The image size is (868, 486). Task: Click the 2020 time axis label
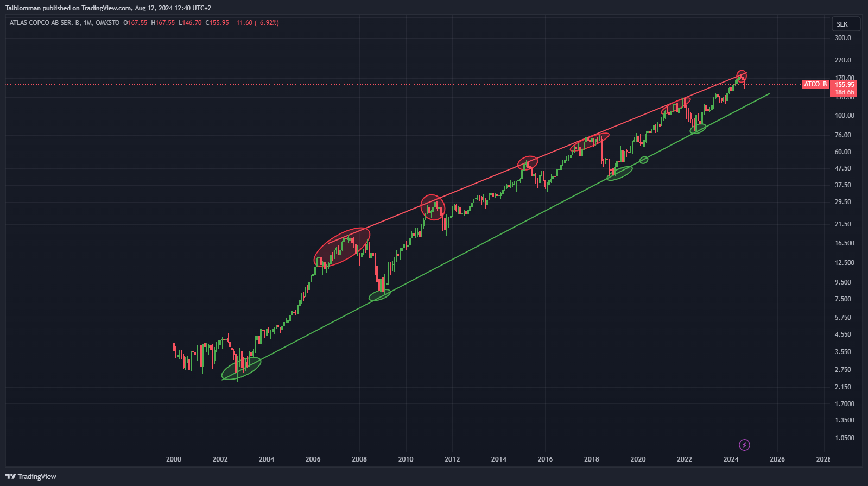coord(638,459)
